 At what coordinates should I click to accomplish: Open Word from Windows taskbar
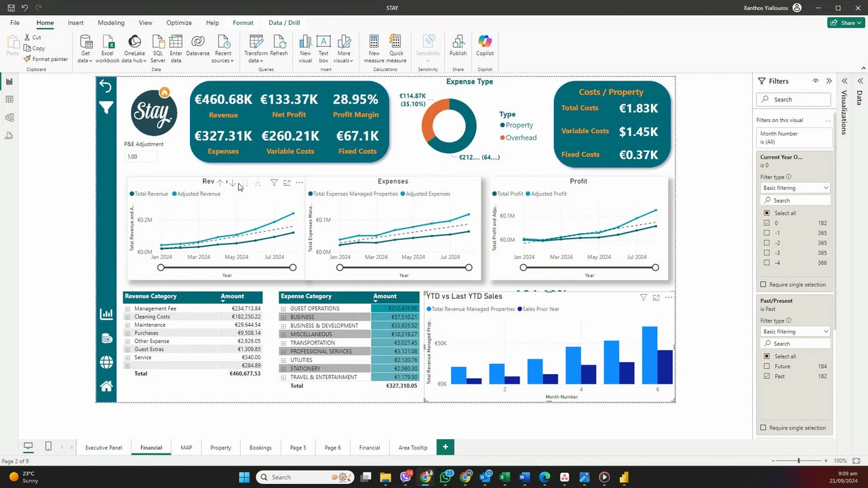tap(525, 477)
